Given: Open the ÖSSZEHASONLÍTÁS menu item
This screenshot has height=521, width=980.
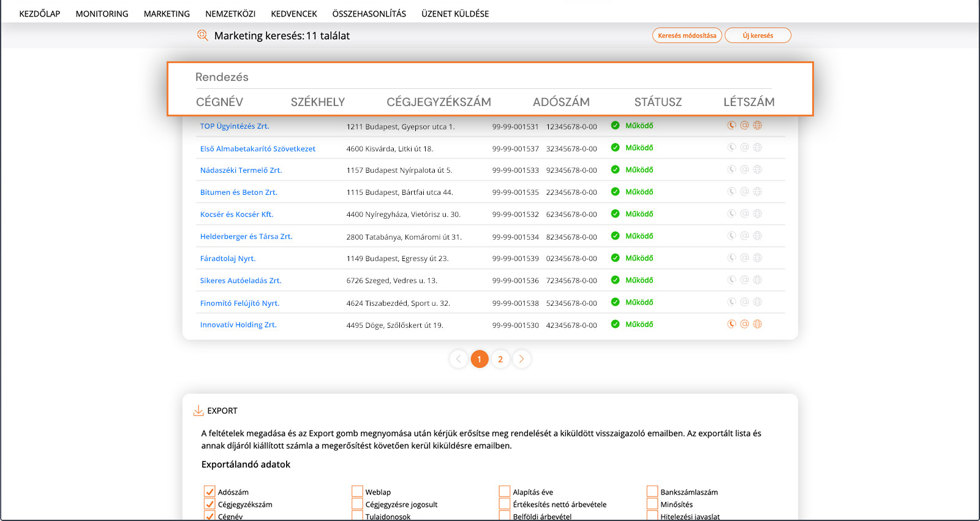Looking at the screenshot, I should click(369, 13).
